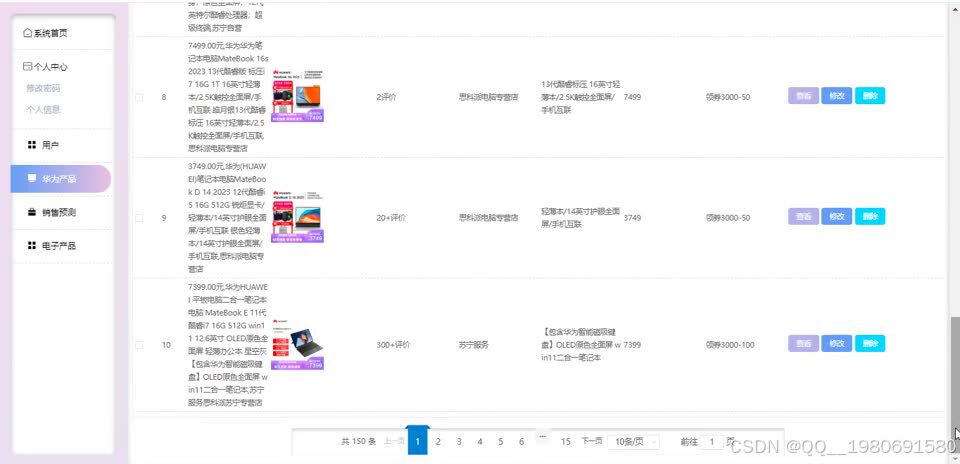The width and height of the screenshot is (960, 464).
Task: View details of row 9 (查看)
Action: [803, 216]
